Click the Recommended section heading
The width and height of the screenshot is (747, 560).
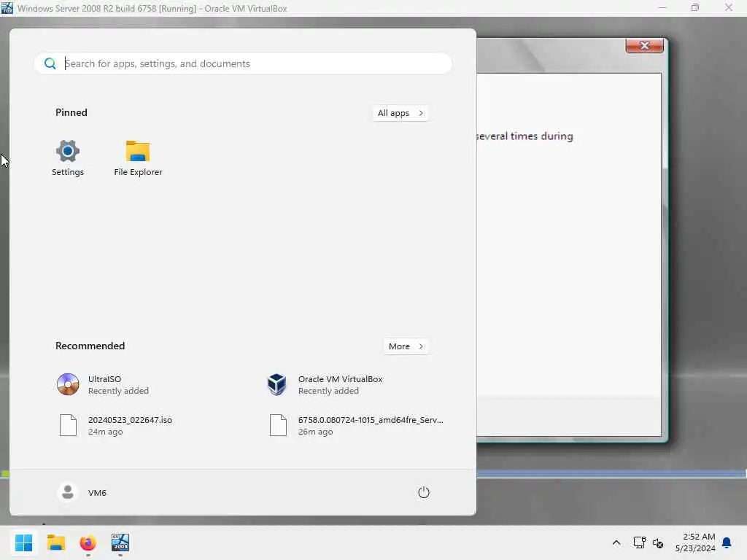pyautogui.click(x=90, y=346)
